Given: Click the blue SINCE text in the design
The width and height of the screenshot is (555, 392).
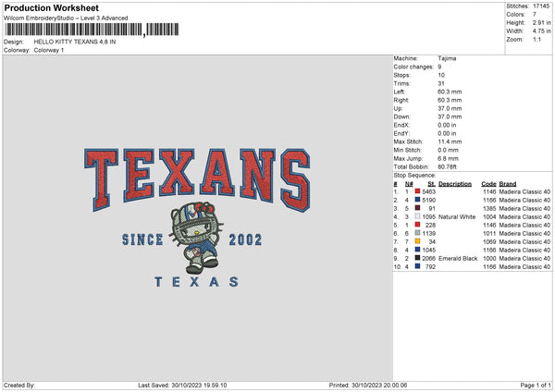Looking at the screenshot, I should pyautogui.click(x=142, y=239).
